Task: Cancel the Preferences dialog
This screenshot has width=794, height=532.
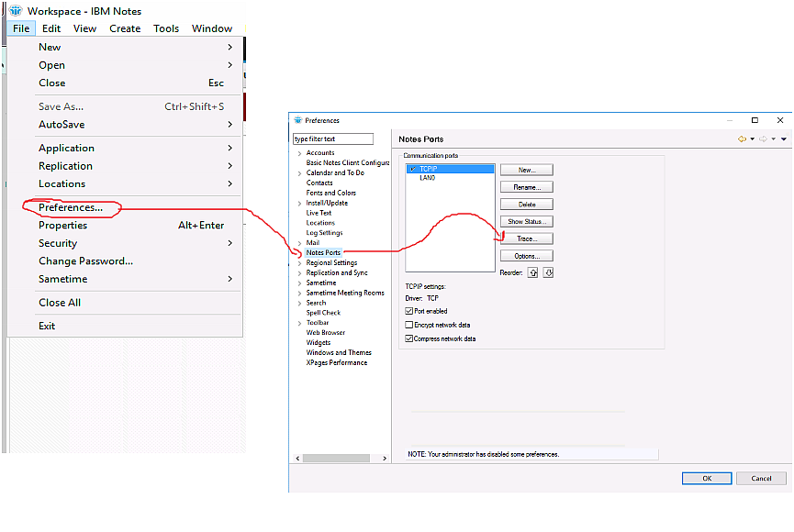Action: 761,479
